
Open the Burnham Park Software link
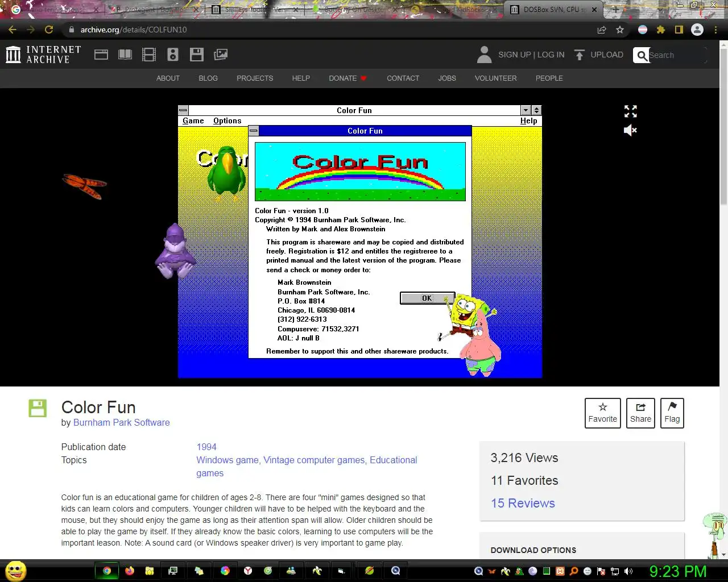tap(122, 422)
